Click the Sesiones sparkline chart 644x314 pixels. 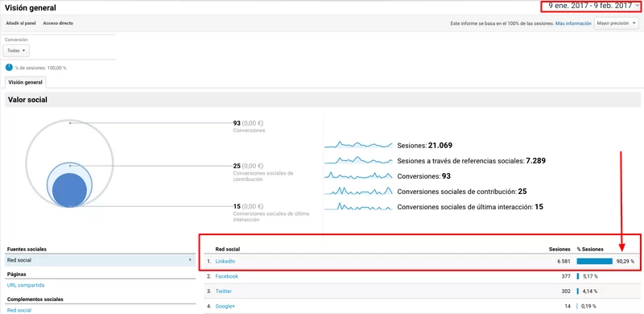click(x=358, y=145)
